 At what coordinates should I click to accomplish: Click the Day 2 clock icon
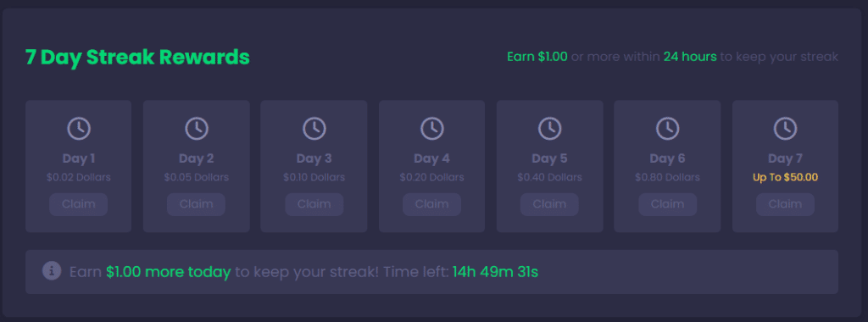click(196, 128)
